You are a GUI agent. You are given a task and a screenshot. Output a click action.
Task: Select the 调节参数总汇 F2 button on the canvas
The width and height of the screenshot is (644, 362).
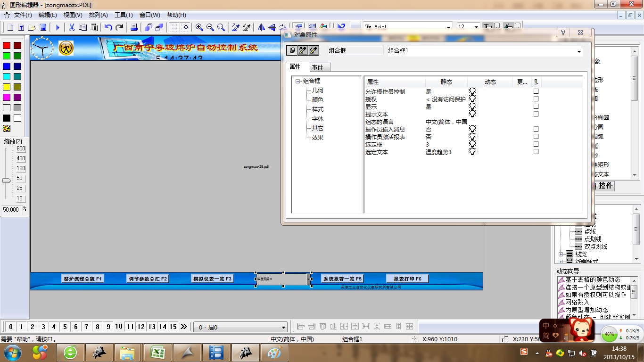pos(148,279)
